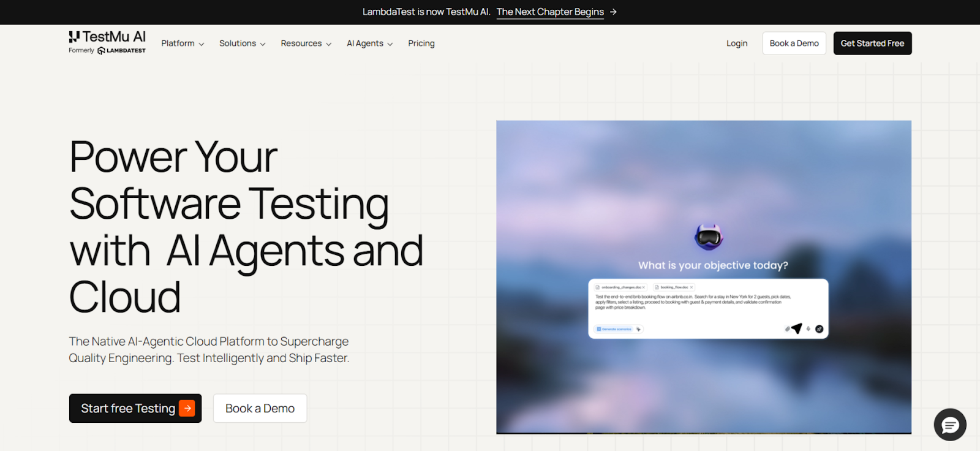Click the Start free Testing button
980x451 pixels.
(x=135, y=408)
